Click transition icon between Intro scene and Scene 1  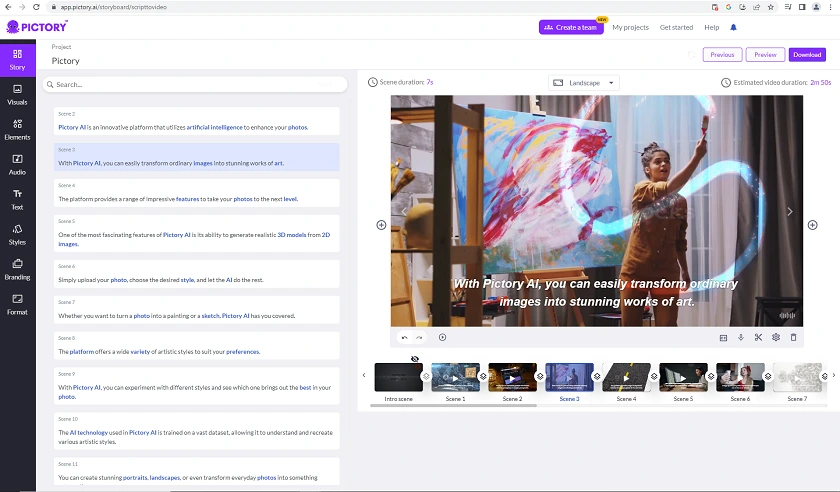426,376
